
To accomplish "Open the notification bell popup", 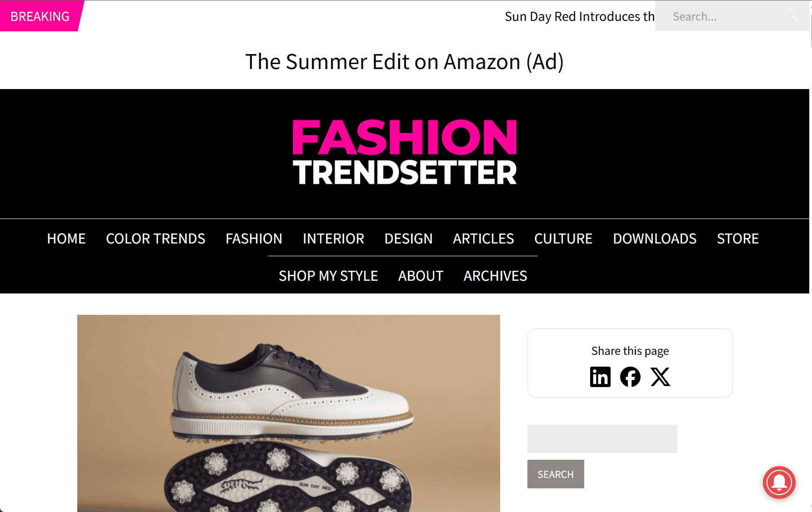I will point(779,483).
